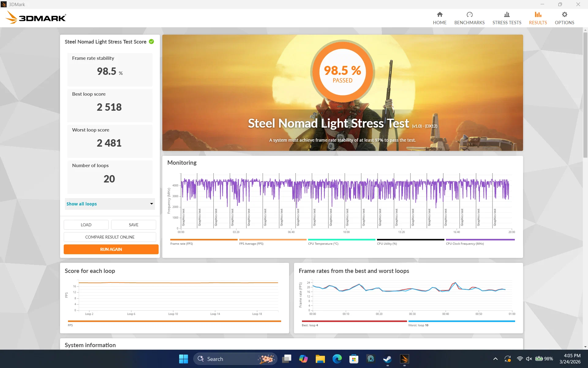
Task: Click the LOAD button
Action: point(86,225)
